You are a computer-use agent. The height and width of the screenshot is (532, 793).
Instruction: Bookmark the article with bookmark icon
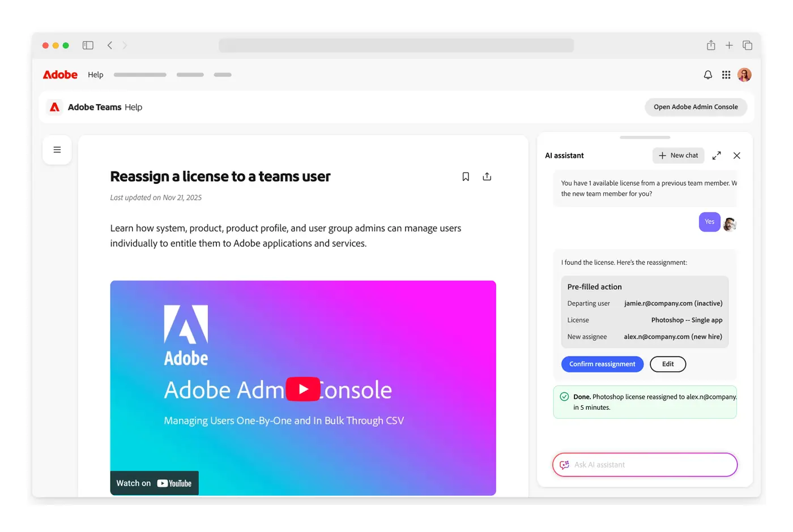466,177
